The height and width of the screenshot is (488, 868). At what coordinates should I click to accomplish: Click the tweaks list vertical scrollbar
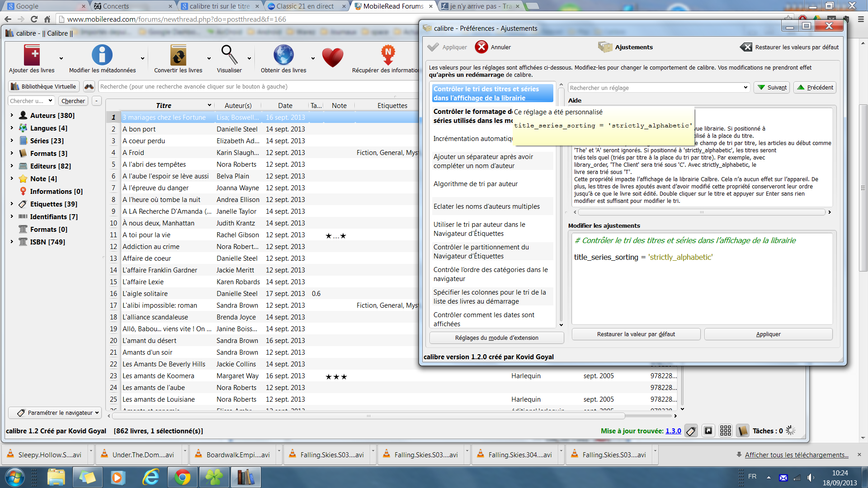[561, 203]
